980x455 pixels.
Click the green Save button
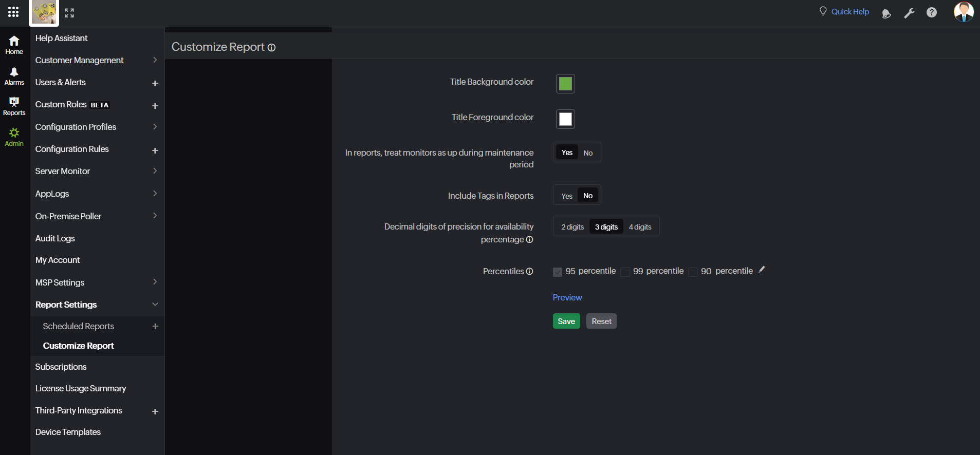click(566, 321)
